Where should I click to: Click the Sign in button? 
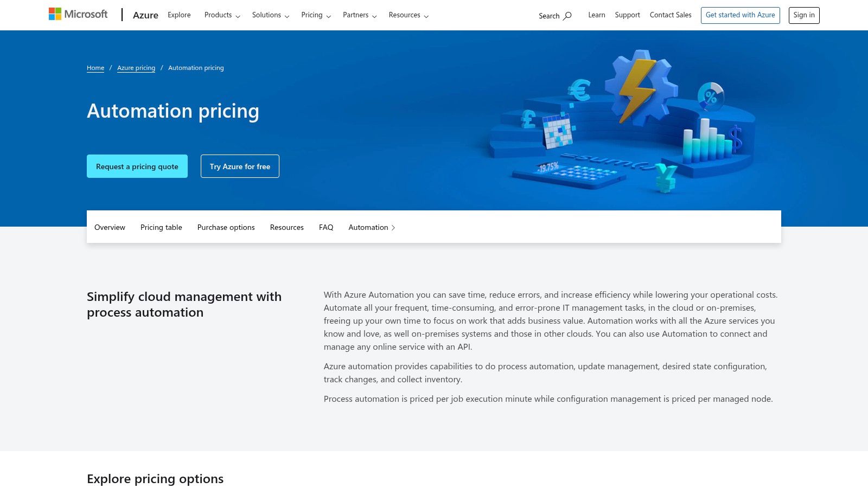pos(804,15)
